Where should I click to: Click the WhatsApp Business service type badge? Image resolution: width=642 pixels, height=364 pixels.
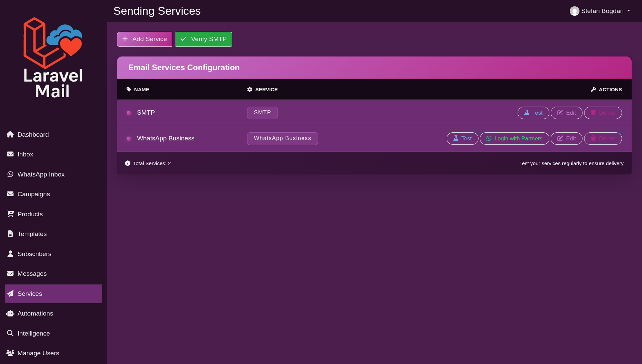(283, 138)
